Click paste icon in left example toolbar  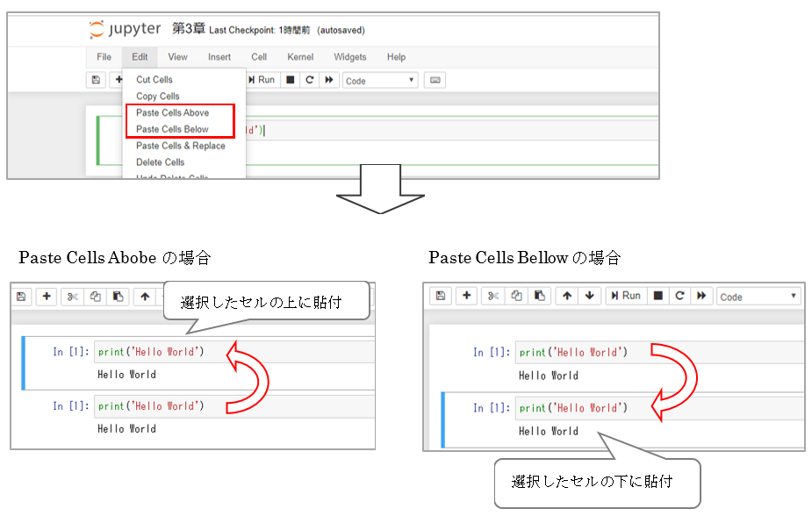coord(117,297)
